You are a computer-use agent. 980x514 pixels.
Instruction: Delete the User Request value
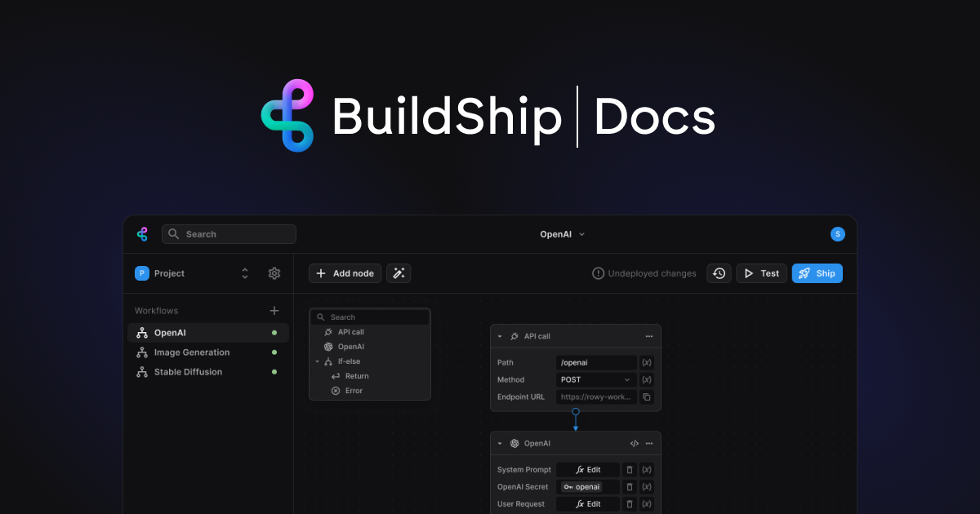pyautogui.click(x=630, y=504)
